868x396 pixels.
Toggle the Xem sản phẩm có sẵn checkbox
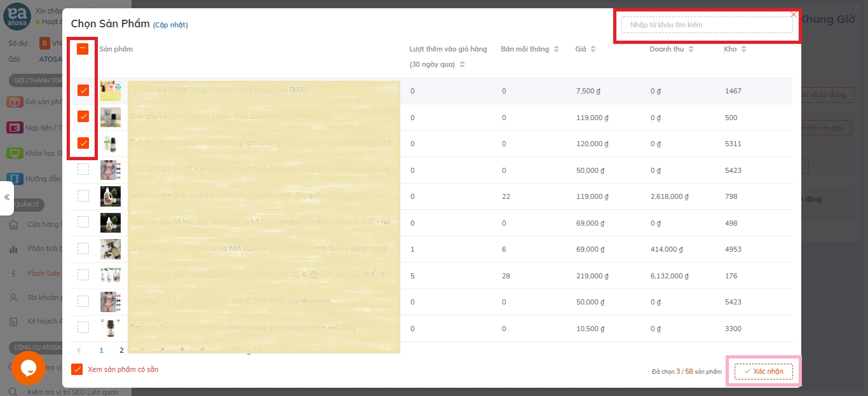[x=77, y=369]
